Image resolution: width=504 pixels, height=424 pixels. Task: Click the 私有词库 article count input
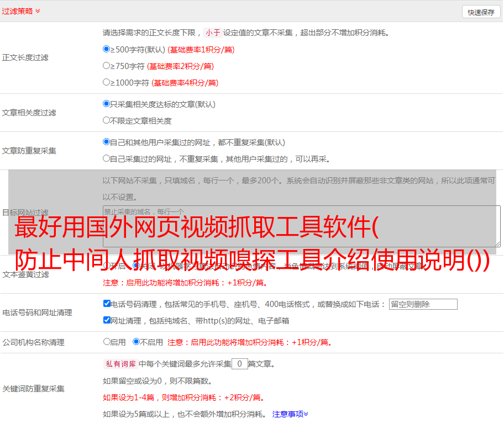point(239,364)
